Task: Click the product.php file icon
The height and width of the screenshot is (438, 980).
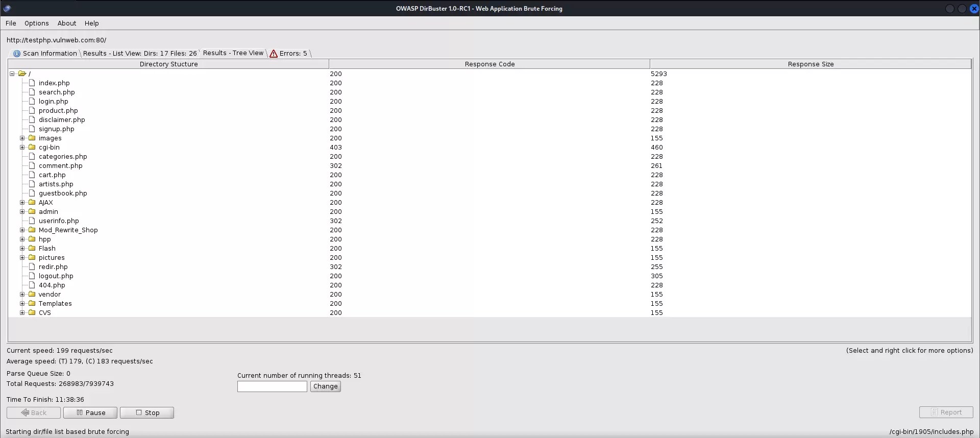Action: [x=32, y=110]
